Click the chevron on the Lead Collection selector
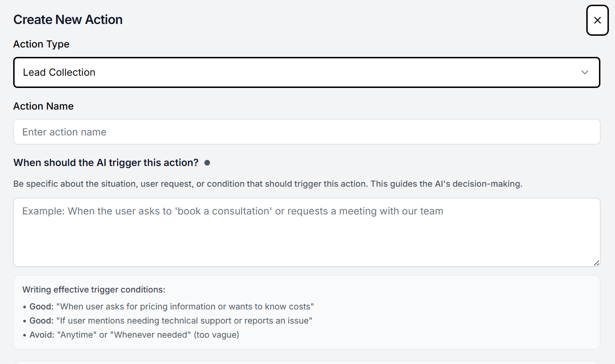615x364 pixels. pyautogui.click(x=585, y=72)
